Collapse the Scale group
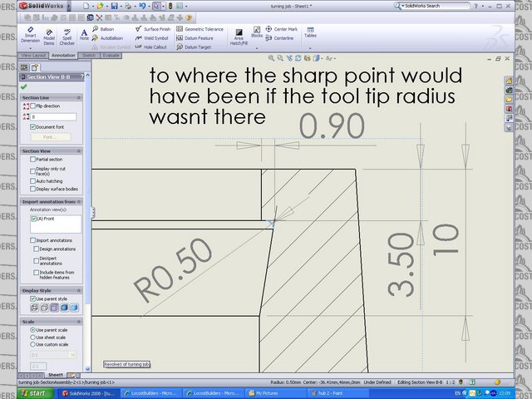This screenshot has height=399, width=532. (79, 322)
